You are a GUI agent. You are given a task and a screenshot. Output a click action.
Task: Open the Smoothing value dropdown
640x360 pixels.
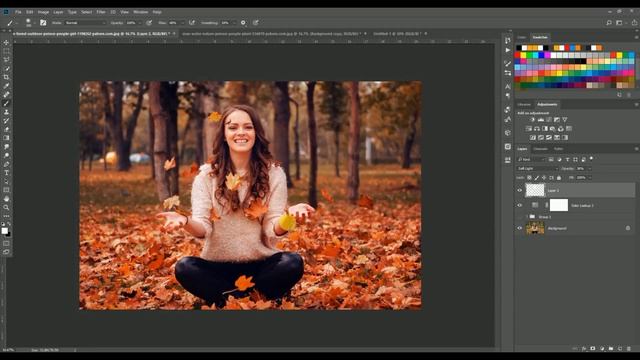234,23
